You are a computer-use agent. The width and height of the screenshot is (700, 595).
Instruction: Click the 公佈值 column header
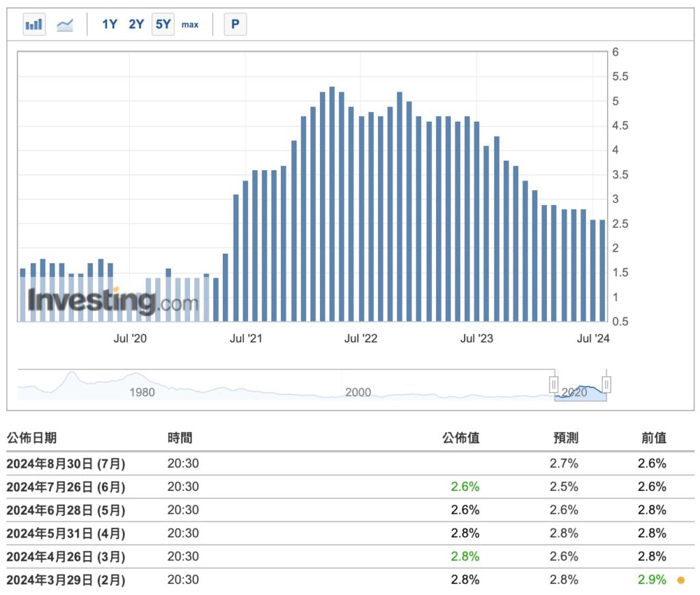click(461, 438)
